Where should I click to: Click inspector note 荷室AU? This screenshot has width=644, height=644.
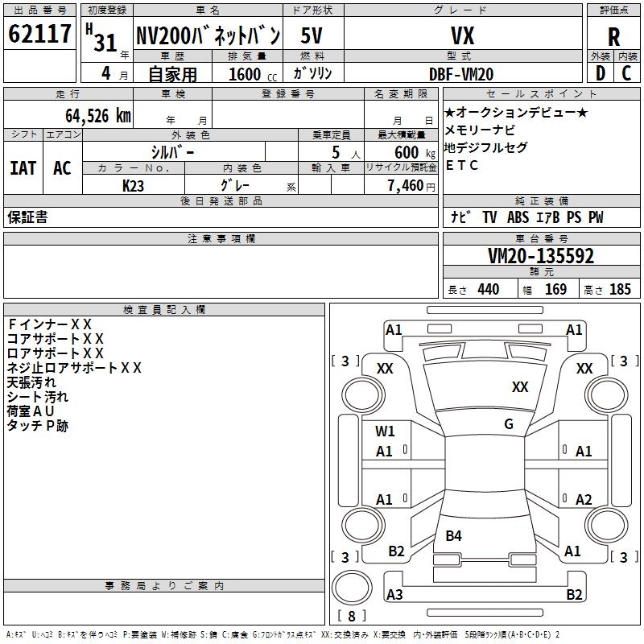click(31, 411)
